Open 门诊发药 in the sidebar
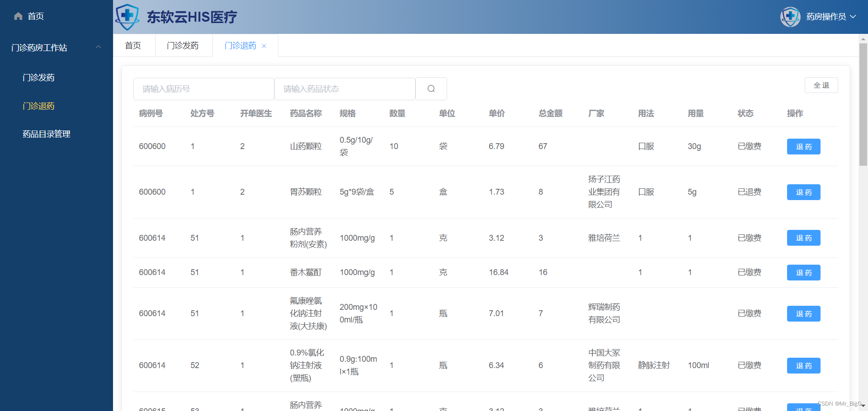This screenshot has width=868, height=411. point(38,78)
